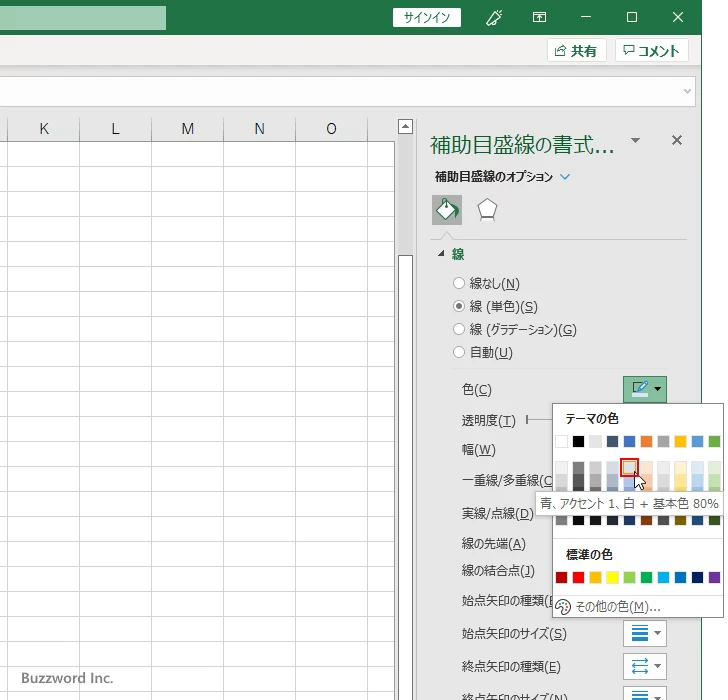Select column N header
The height and width of the screenshot is (700, 728).
point(260,129)
